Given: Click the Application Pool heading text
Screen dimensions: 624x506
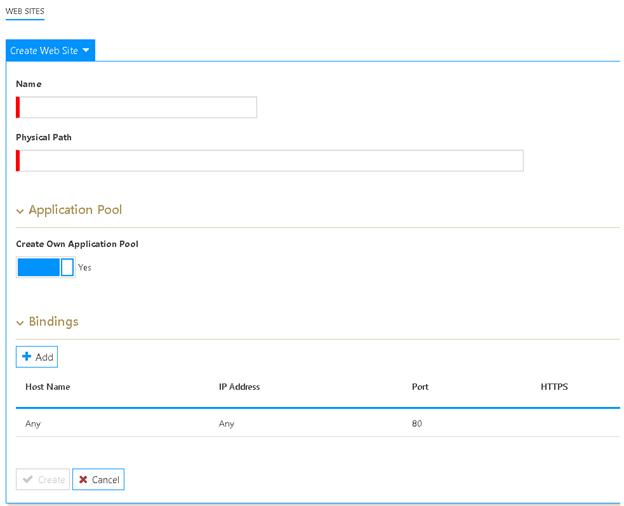Looking at the screenshot, I should pos(75,210).
